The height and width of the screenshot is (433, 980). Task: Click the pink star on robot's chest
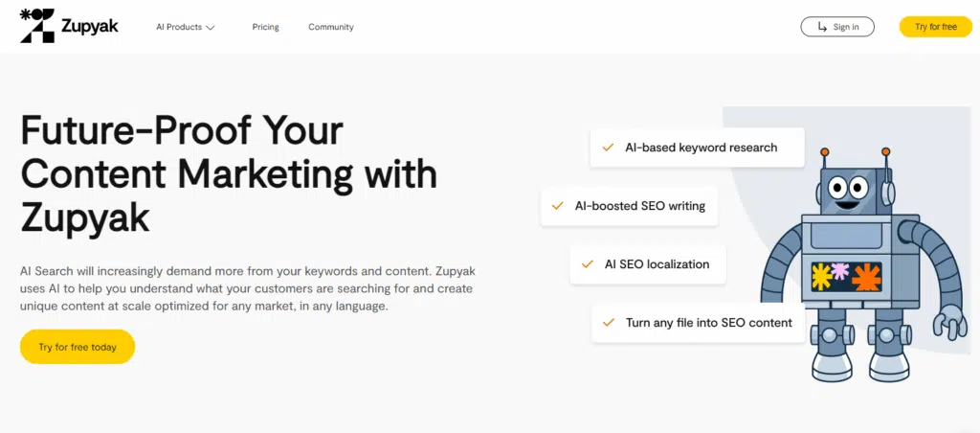840,270
